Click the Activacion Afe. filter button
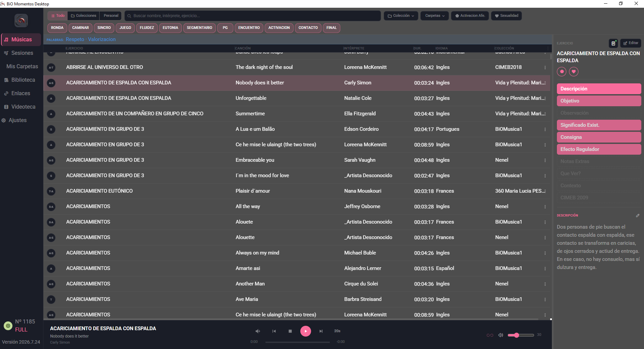 tap(470, 16)
